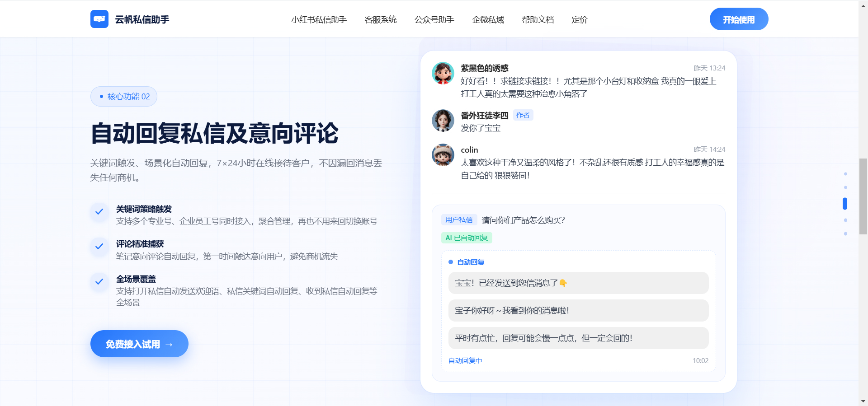Click checkmark icon beside 关键词策略触发
This screenshot has height=406, width=868.
[x=99, y=212]
